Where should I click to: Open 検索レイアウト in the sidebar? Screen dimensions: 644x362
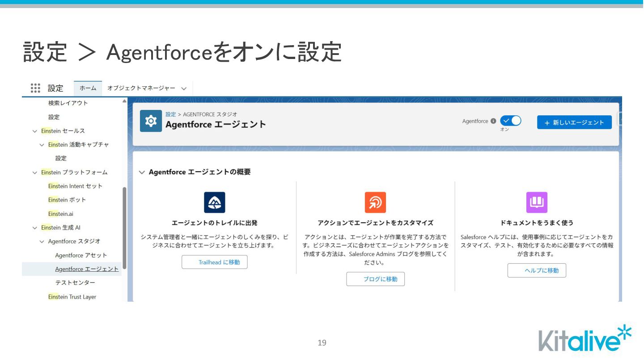coord(68,103)
